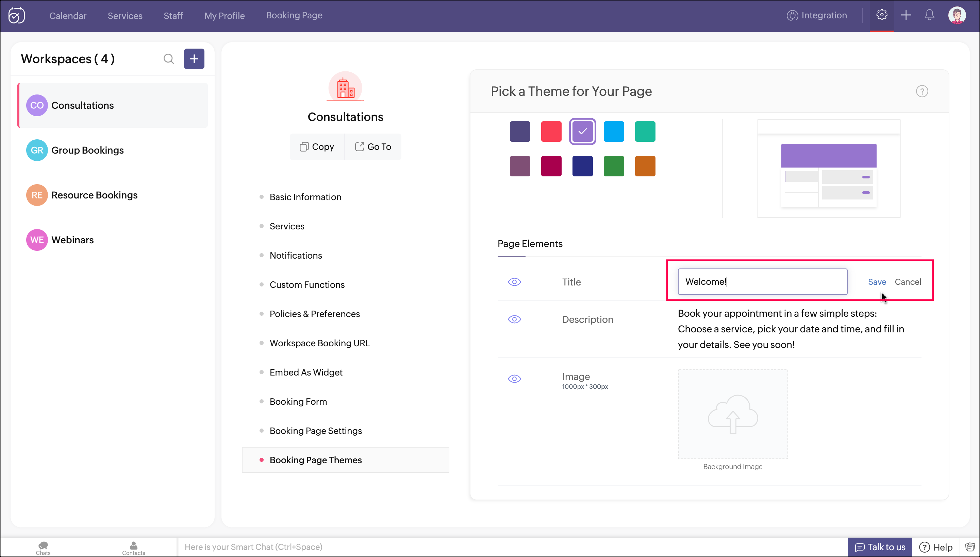The width and height of the screenshot is (980, 557).
Task: Save the edited title
Action: (x=877, y=282)
